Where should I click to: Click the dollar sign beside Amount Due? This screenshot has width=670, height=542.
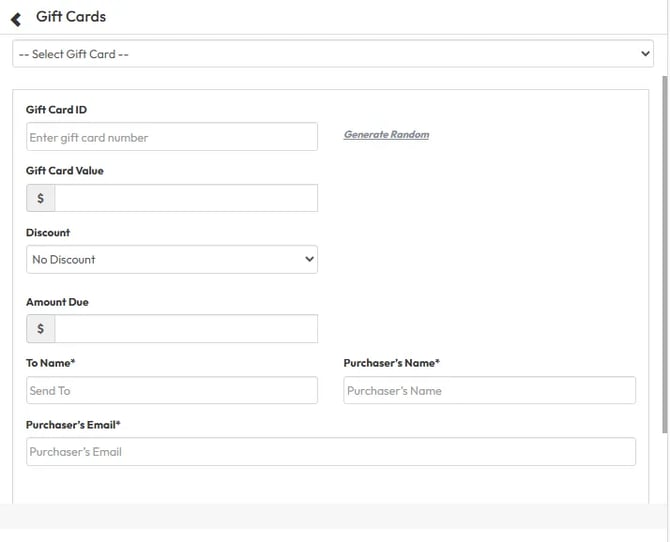(x=40, y=329)
